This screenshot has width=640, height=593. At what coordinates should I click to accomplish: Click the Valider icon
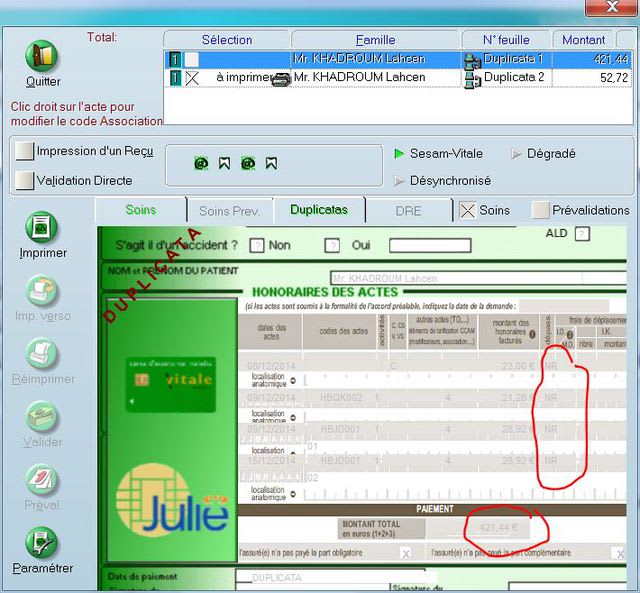pos(42,416)
